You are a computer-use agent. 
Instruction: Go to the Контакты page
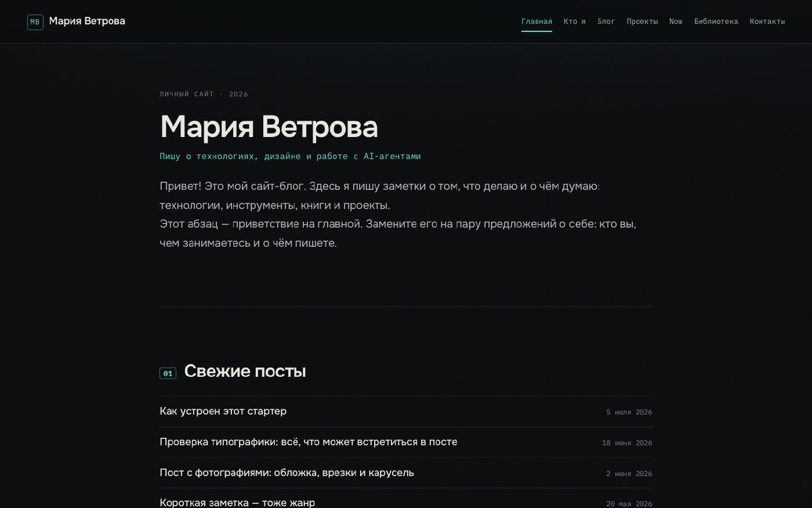click(x=767, y=21)
